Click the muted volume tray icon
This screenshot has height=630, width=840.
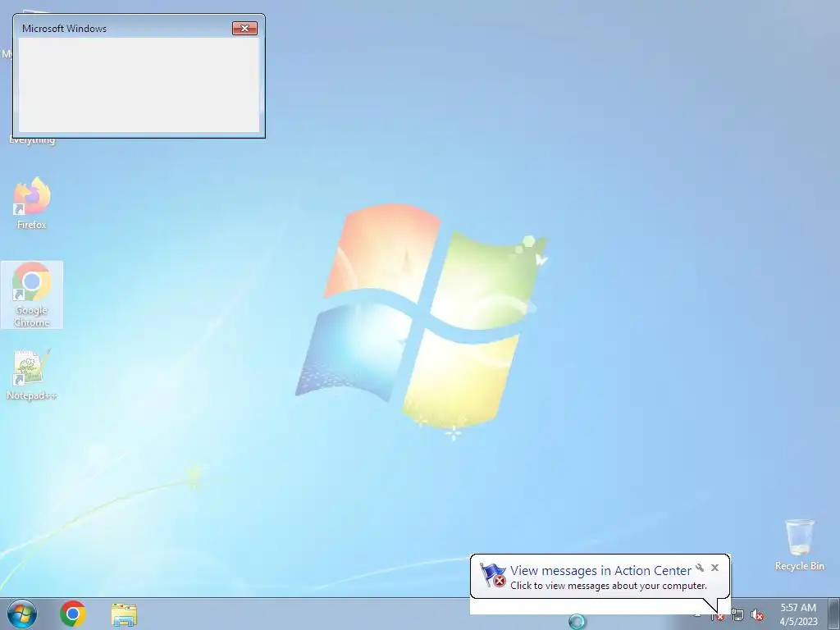click(x=757, y=615)
